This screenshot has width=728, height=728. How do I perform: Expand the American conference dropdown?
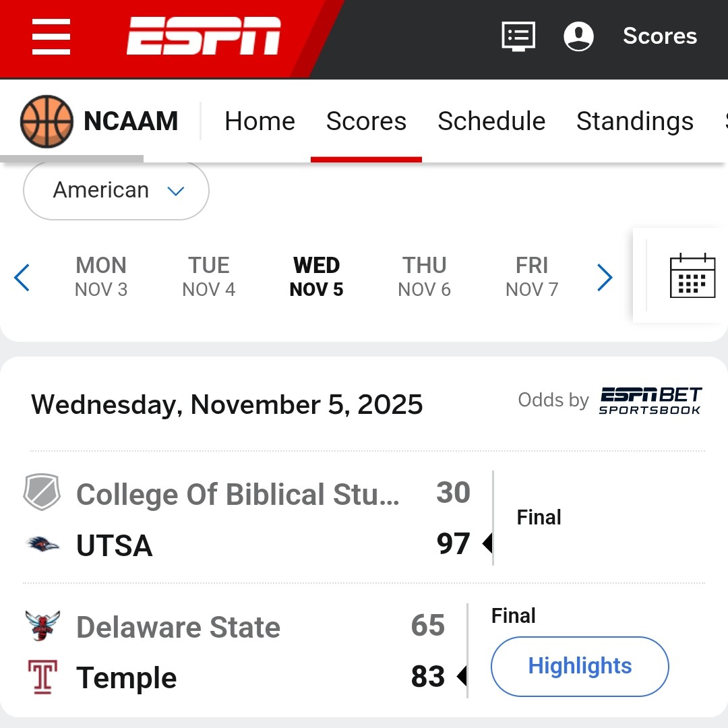click(x=116, y=191)
